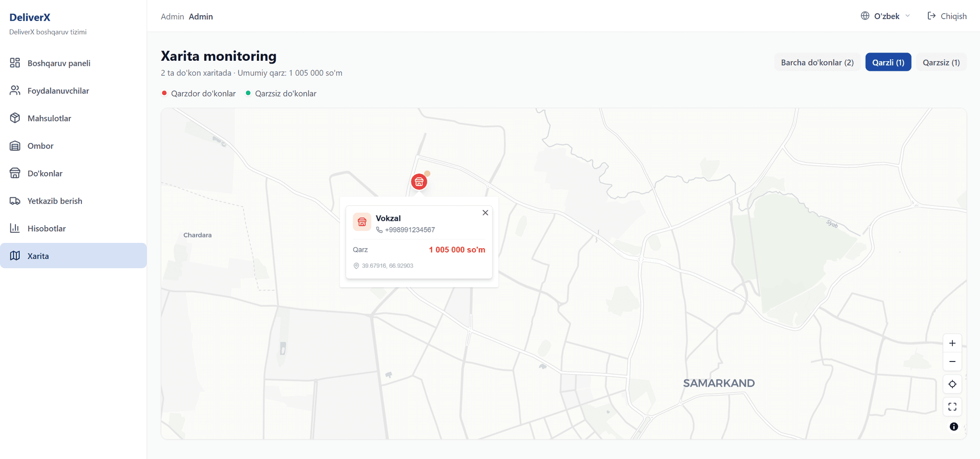Select the Qarzsiz no-debt filter
Screen dimensions: 980x459
pyautogui.click(x=941, y=63)
